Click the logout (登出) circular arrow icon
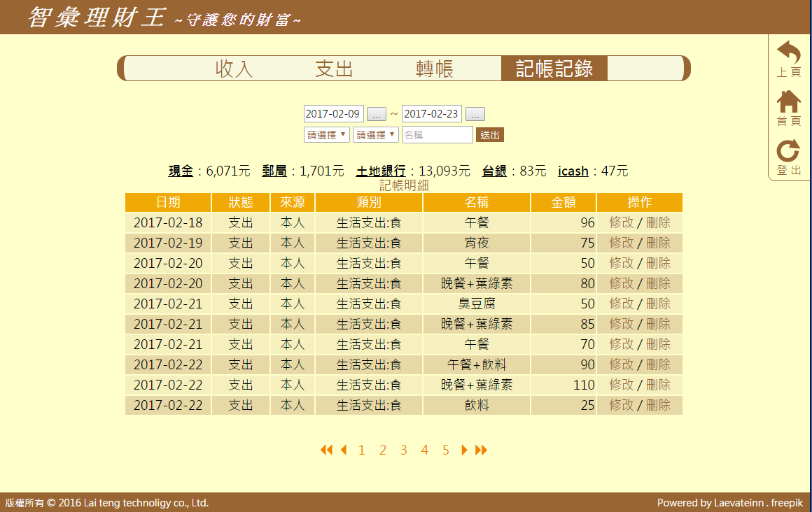 click(x=789, y=152)
